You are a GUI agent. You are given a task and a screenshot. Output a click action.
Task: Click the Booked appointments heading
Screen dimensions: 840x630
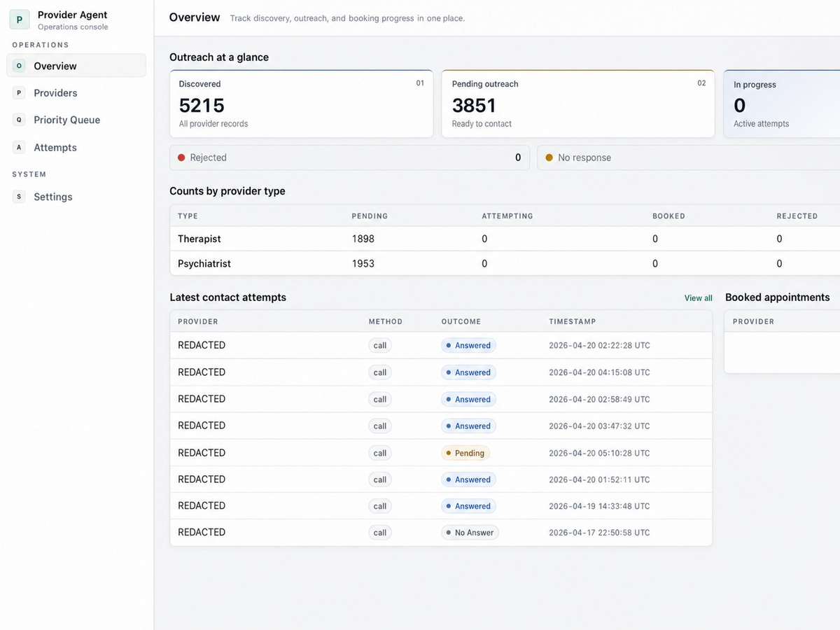[x=778, y=297]
